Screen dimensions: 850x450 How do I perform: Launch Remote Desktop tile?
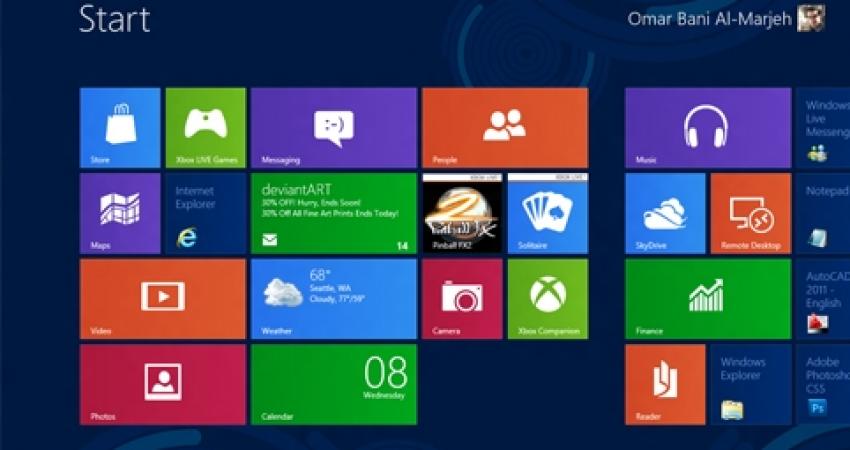(x=751, y=213)
